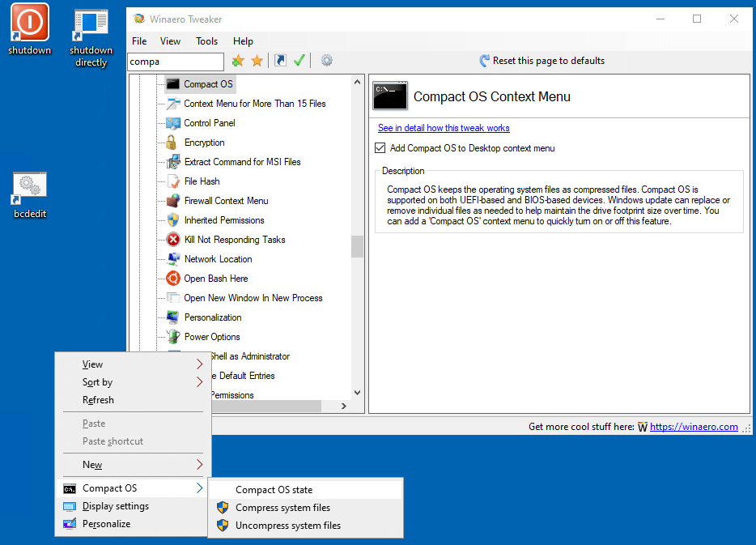Choose Personalize from the context menu

pos(133,524)
